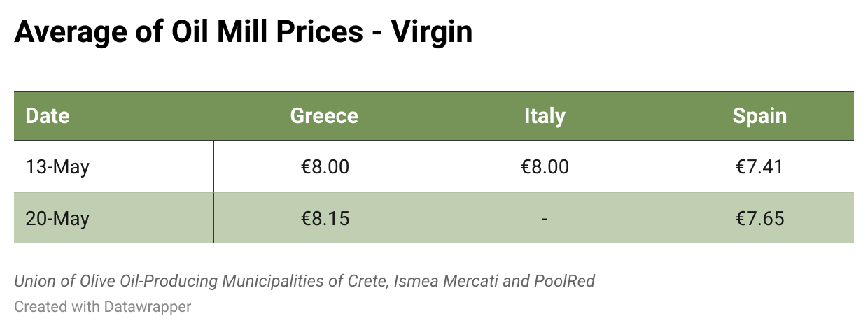This screenshot has height=330, width=868.
Task: Select the Greece column header
Action: pyautogui.click(x=324, y=116)
